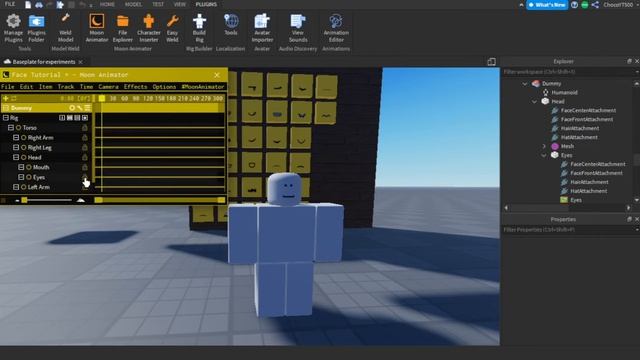
Task: Launch the Avatar Importer
Action: [x=262, y=28]
